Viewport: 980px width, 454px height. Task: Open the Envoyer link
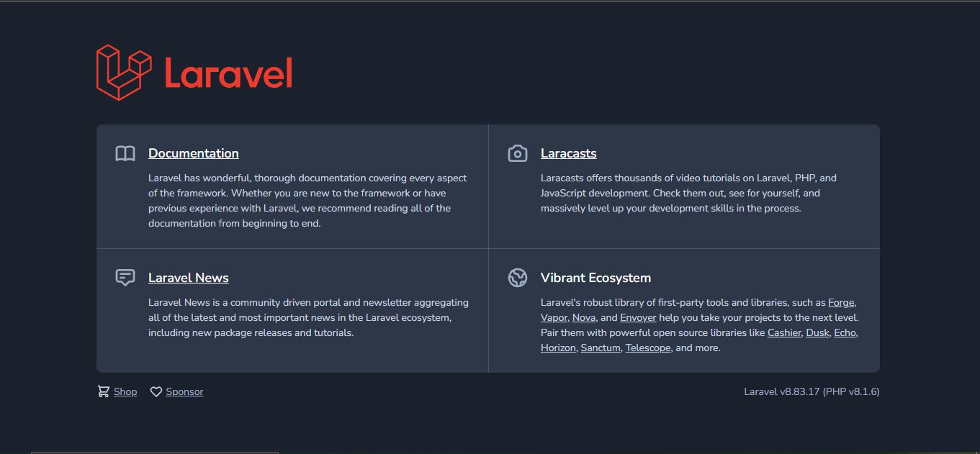638,317
